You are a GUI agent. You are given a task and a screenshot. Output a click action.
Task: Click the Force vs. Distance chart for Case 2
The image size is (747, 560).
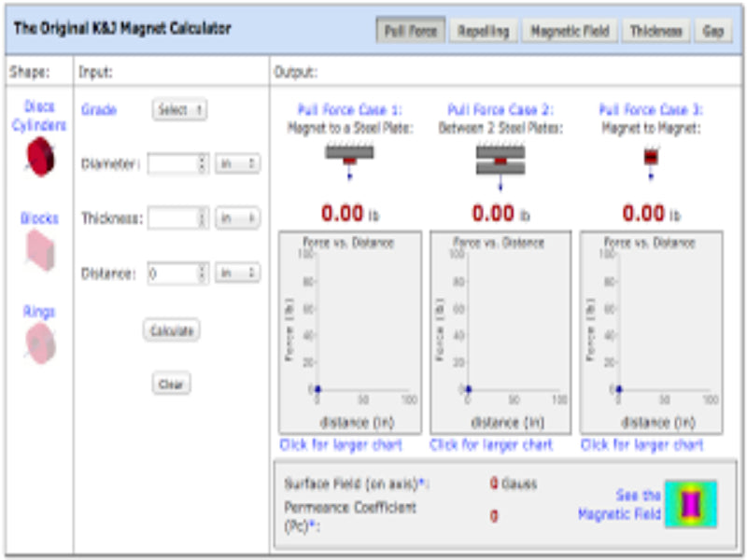click(x=501, y=331)
